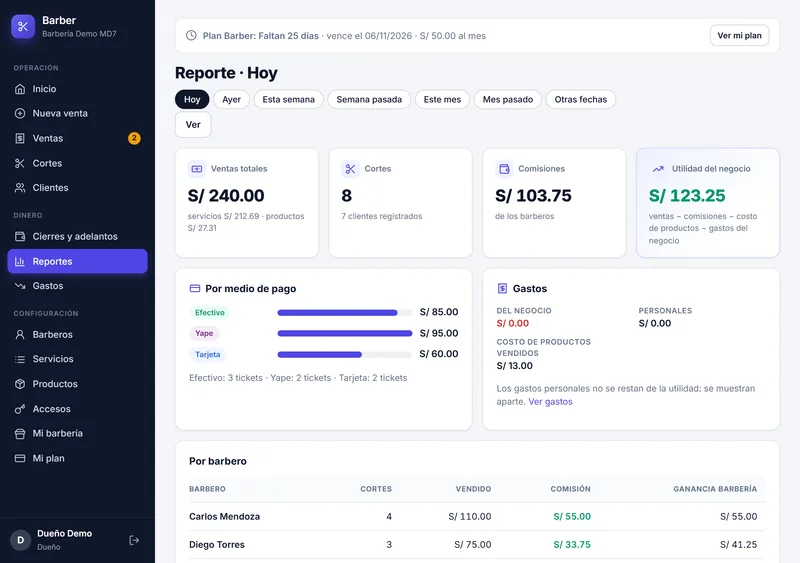Go to Nueva venta in sidebar

pyautogui.click(x=78, y=113)
